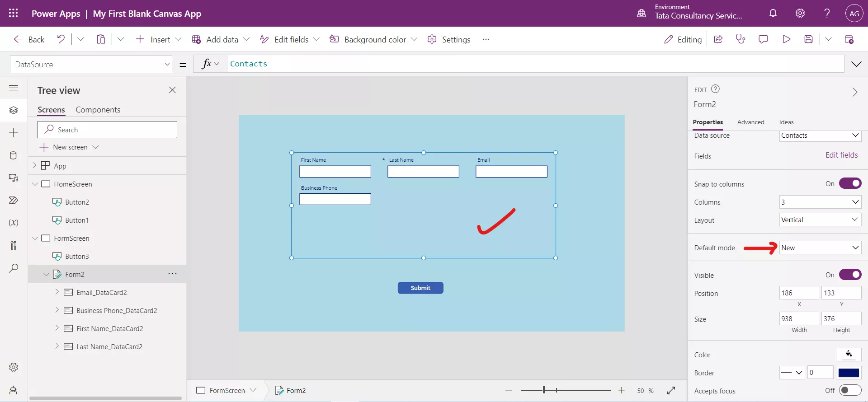This screenshot has height=402, width=868.
Task: Open Form2 more options ellipsis
Action: (x=172, y=273)
